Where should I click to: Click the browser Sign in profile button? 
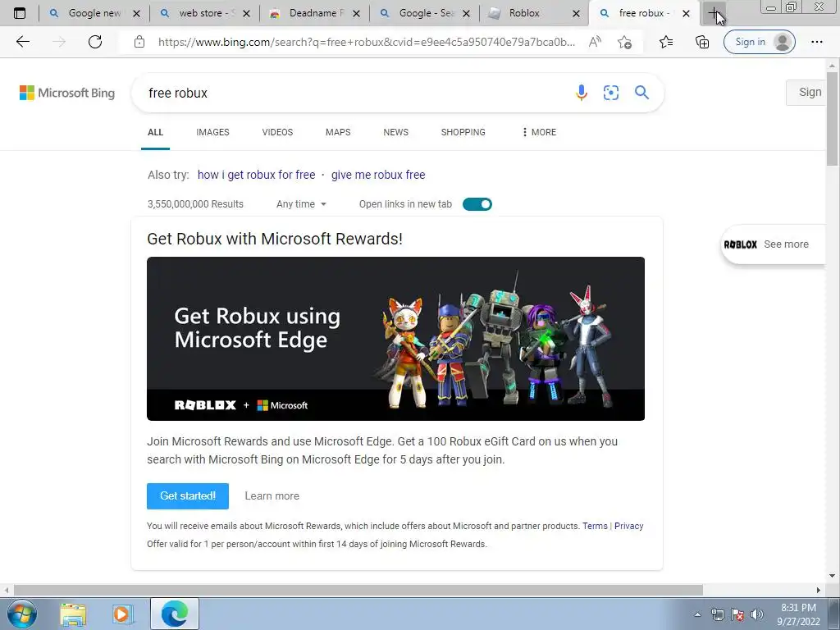(x=759, y=42)
